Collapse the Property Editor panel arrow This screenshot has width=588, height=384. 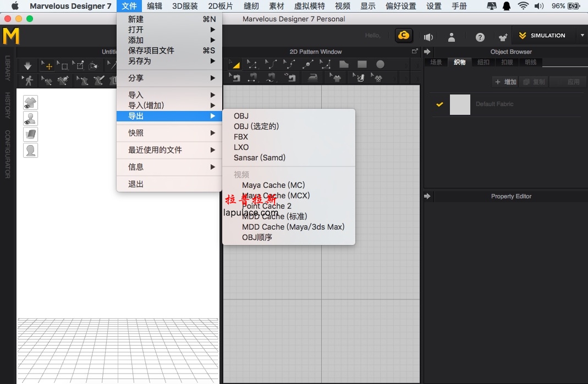427,196
